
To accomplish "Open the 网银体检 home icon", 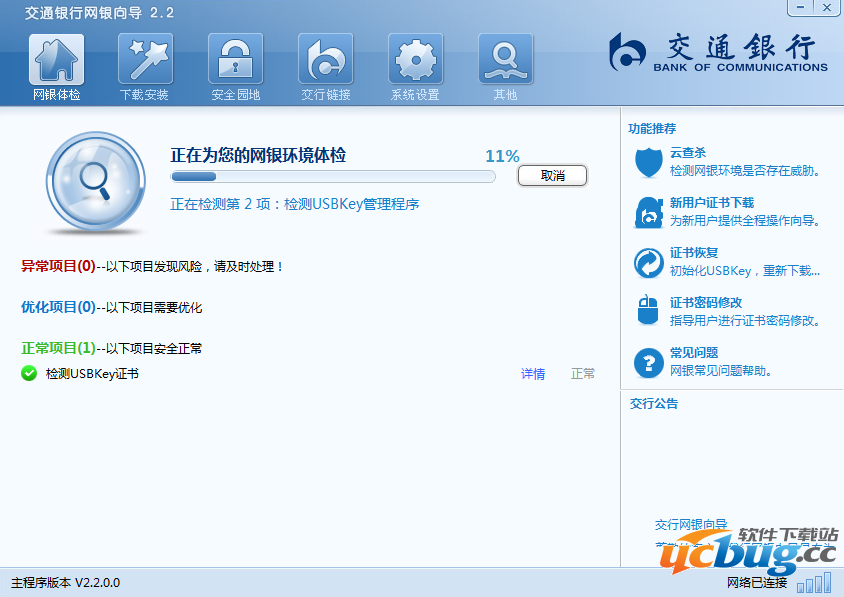I will click(57, 60).
